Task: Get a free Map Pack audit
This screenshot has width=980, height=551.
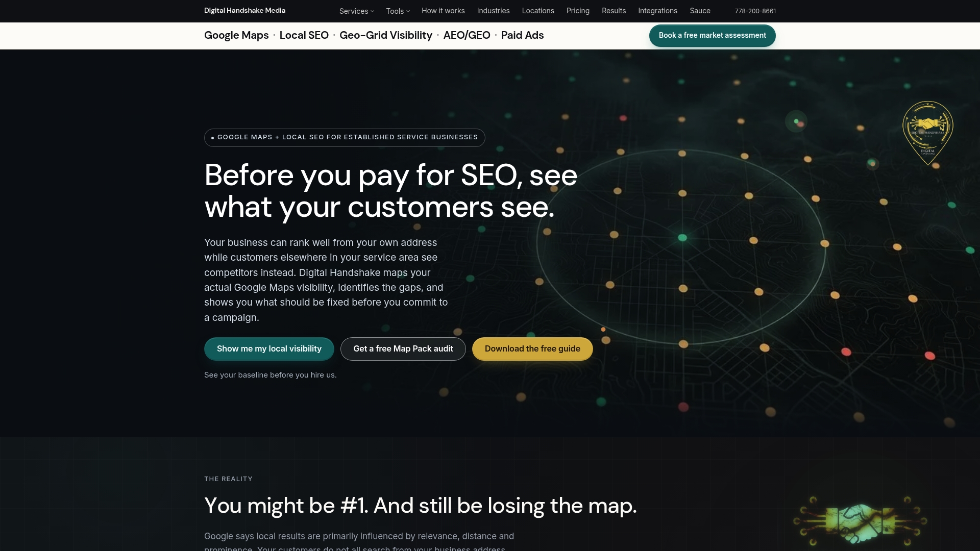Action: click(x=403, y=349)
